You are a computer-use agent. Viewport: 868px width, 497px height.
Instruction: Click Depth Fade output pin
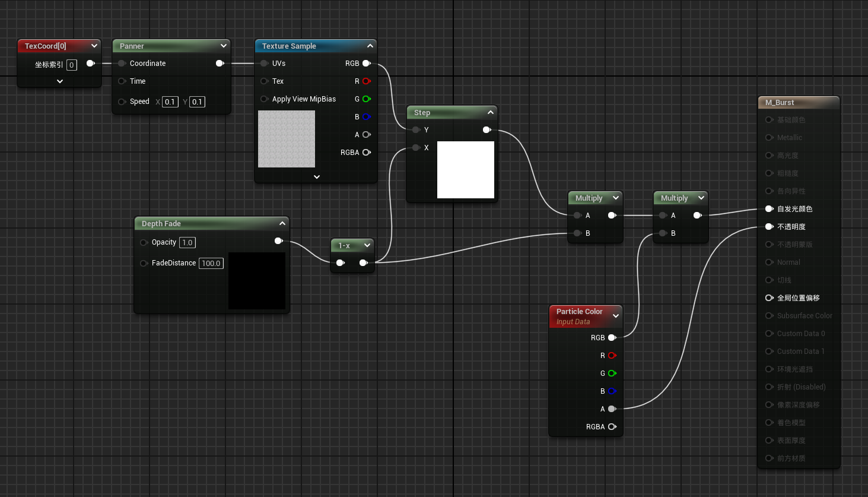[x=278, y=241]
